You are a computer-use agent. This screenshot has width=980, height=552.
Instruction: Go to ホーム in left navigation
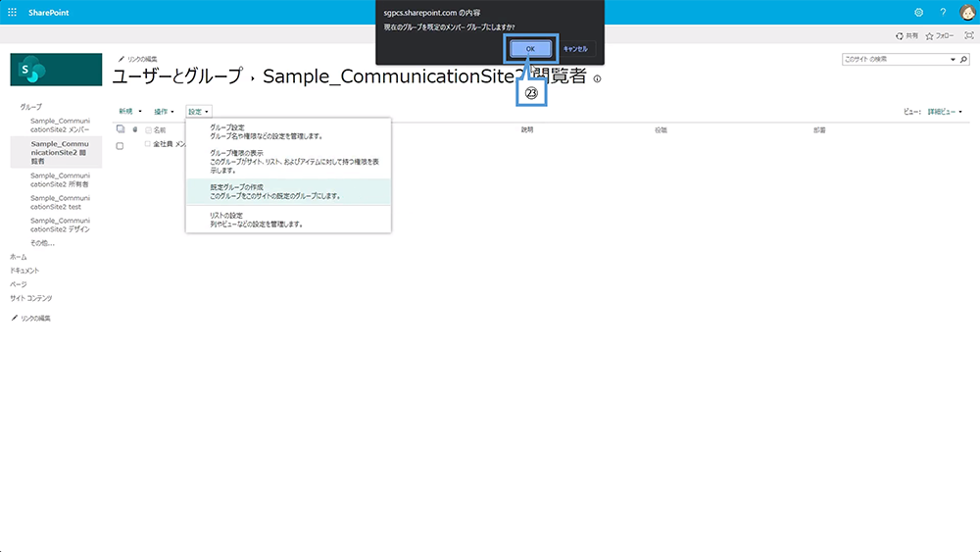pyautogui.click(x=18, y=257)
